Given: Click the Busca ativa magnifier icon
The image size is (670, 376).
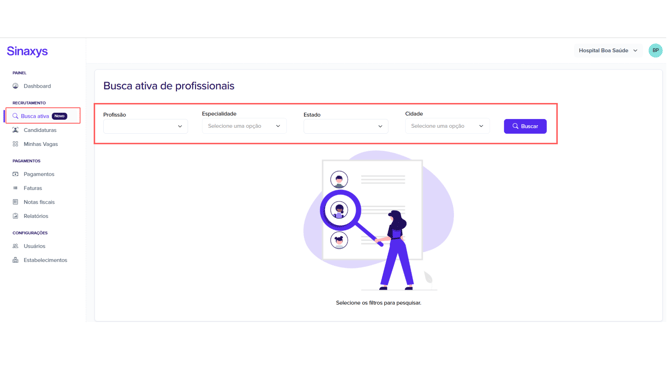Looking at the screenshot, I should tap(15, 116).
